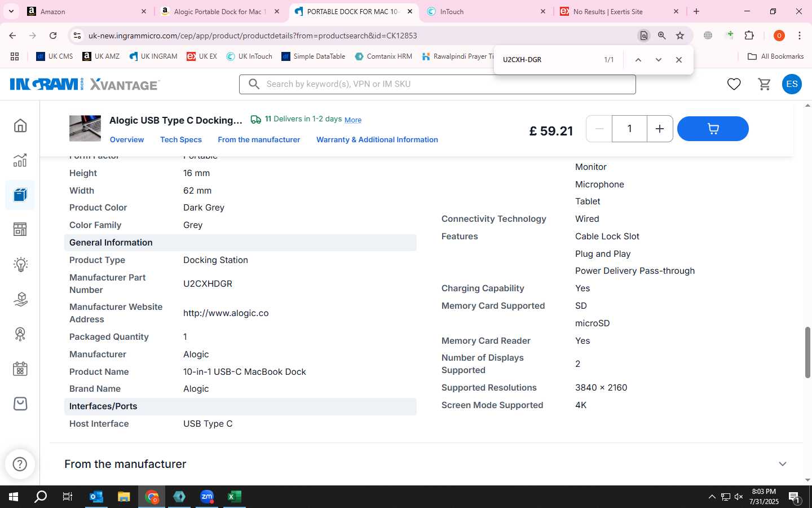Open a new browser tab
The height and width of the screenshot is (508, 812).
pyautogui.click(x=696, y=11)
